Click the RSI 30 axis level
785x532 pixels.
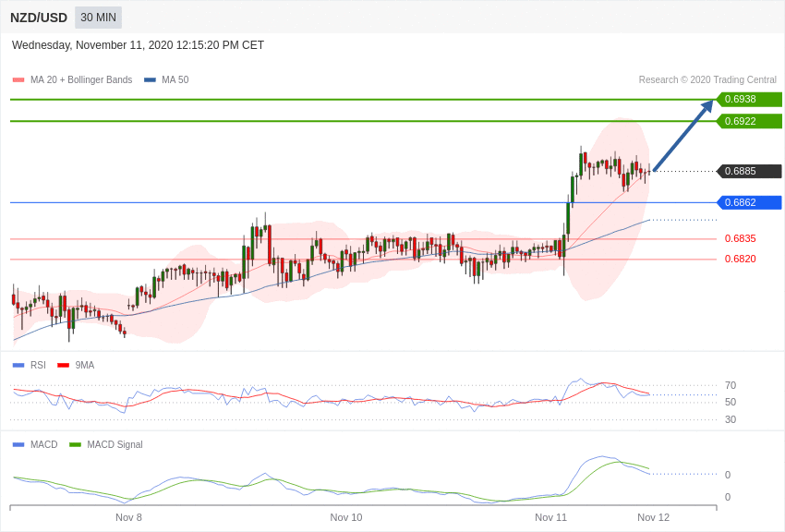pyautogui.click(x=731, y=419)
